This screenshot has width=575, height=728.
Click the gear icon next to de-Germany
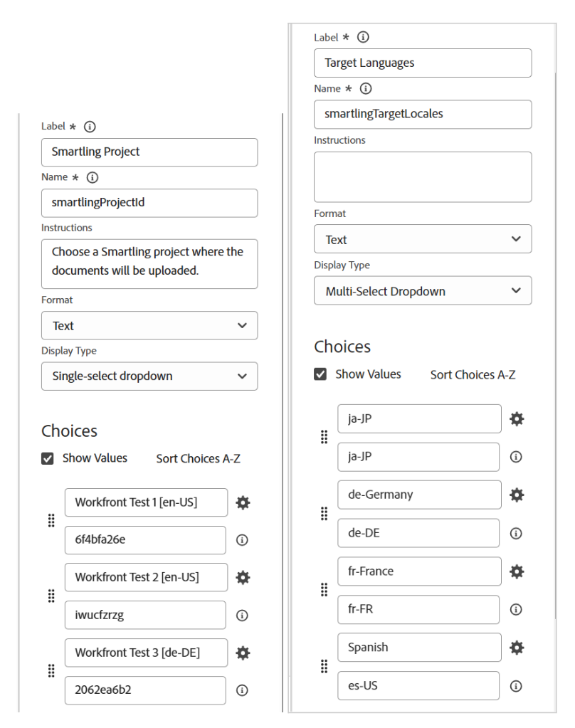click(x=517, y=495)
